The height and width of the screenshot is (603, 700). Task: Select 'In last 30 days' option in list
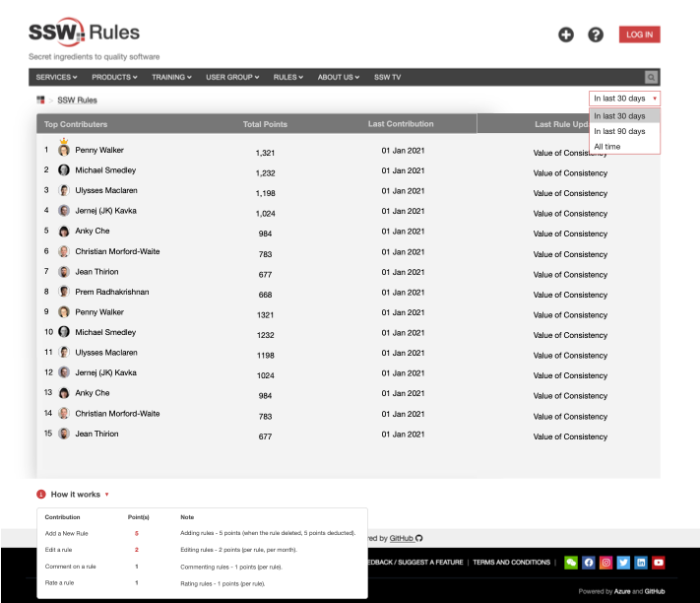pyautogui.click(x=624, y=115)
